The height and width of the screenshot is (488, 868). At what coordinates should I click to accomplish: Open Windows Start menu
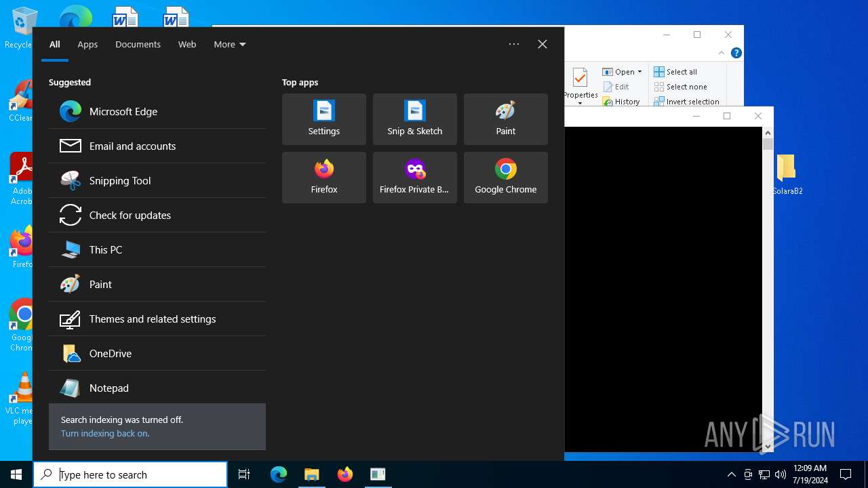(x=16, y=474)
